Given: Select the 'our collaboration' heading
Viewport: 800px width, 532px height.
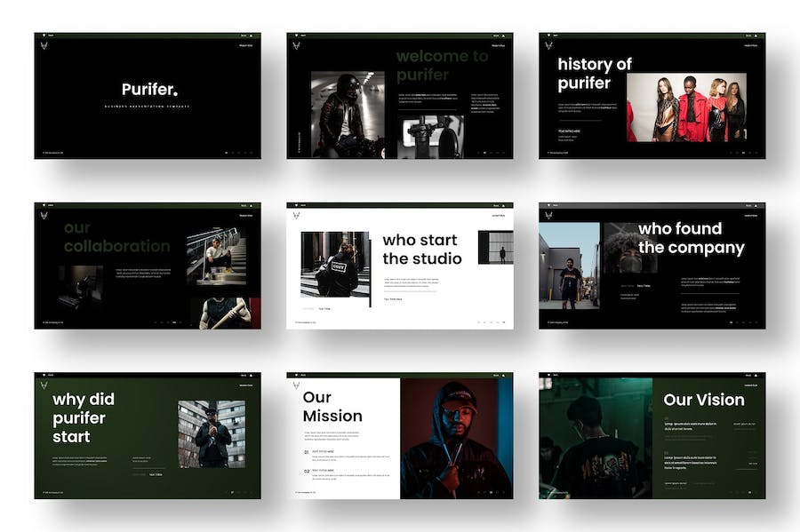Looking at the screenshot, I should coord(116,237).
